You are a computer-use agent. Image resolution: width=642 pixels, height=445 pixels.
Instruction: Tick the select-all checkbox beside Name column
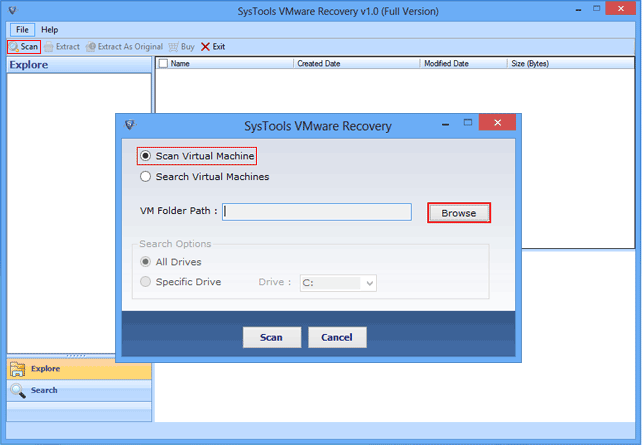pyautogui.click(x=163, y=63)
